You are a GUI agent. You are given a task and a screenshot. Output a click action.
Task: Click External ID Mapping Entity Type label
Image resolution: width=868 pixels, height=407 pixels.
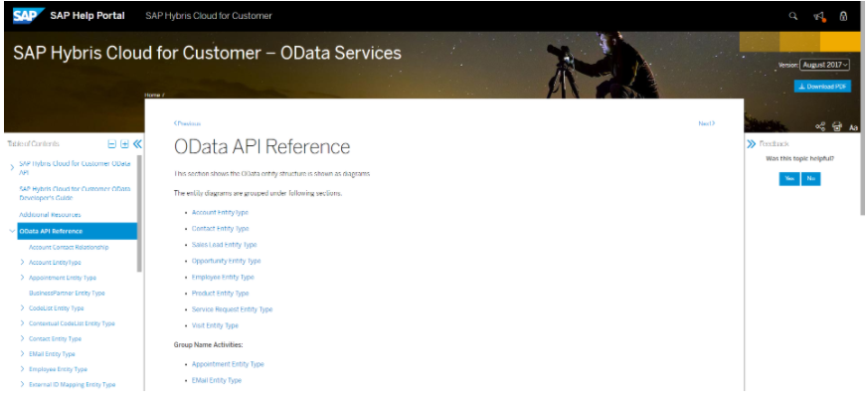pos(72,384)
